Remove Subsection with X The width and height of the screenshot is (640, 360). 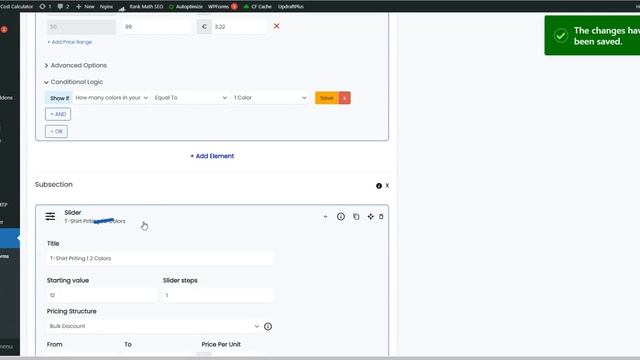pos(387,186)
